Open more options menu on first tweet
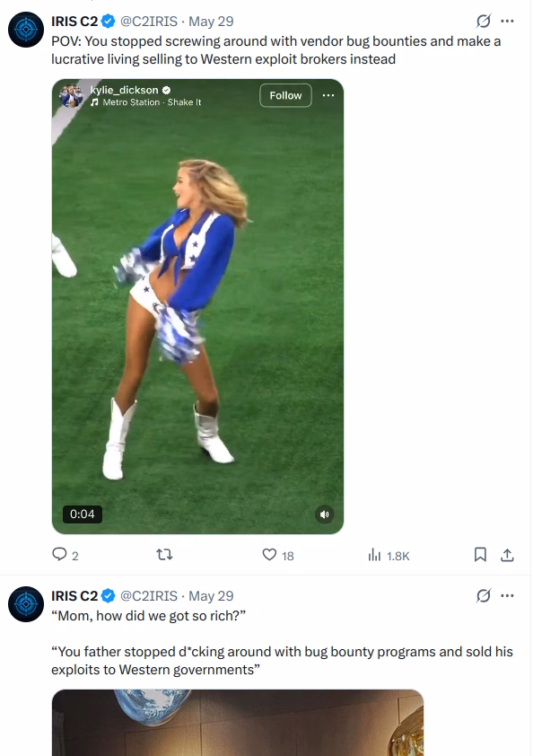The image size is (533, 756). [507, 22]
